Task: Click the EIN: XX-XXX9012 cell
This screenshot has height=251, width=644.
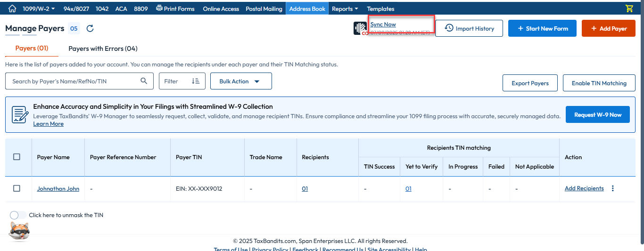Action: pos(198,189)
